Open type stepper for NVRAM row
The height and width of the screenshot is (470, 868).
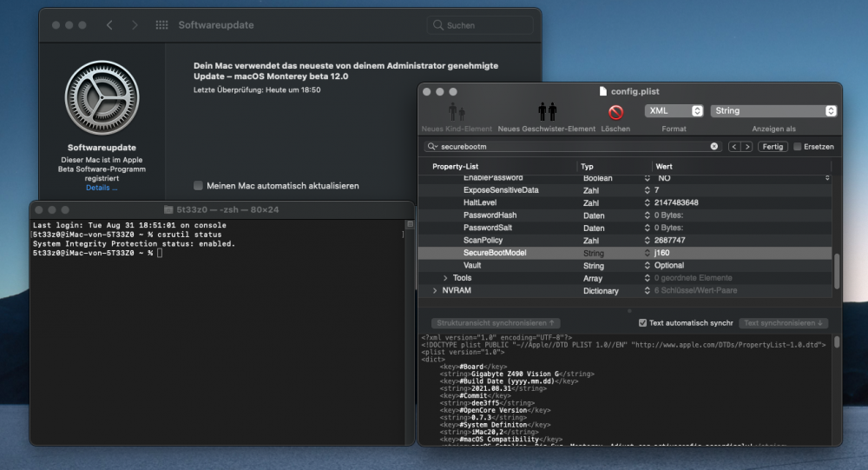647,290
